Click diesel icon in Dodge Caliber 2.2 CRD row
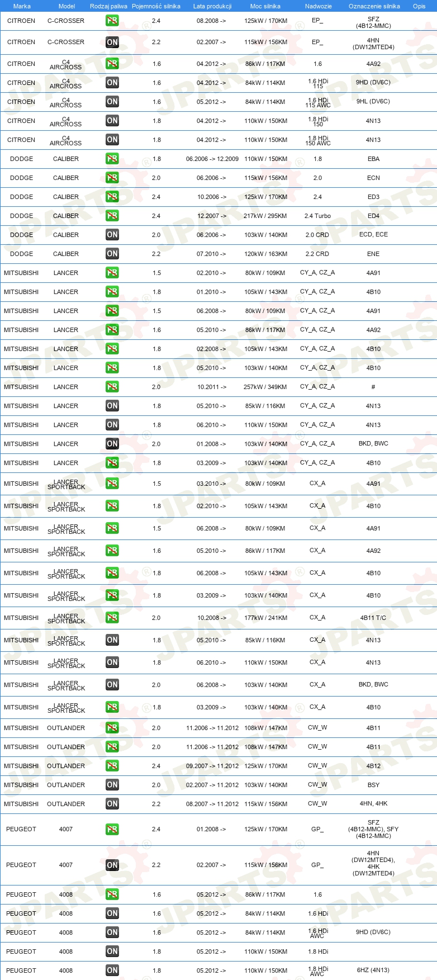Image resolution: width=437 pixels, height=980 pixels. point(112,254)
